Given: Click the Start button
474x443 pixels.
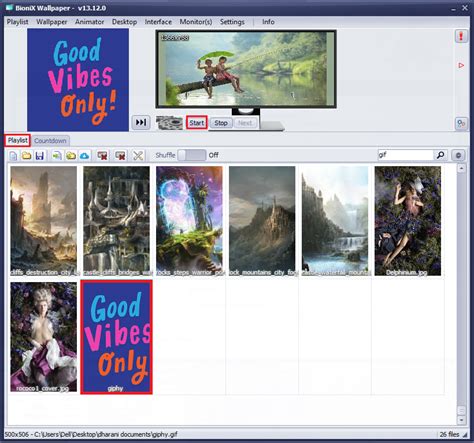Looking at the screenshot, I should (x=197, y=123).
